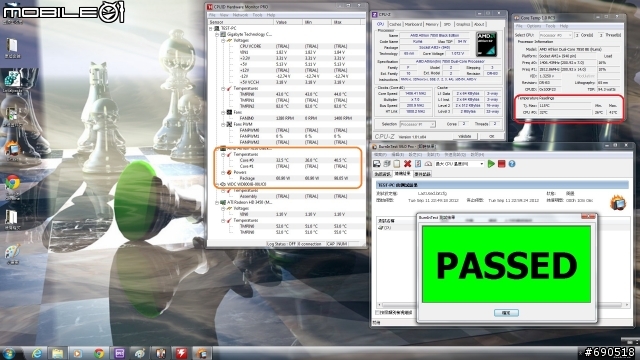Open the Windows Start orb
Viewport: 640px width, 360px height.
[x=9, y=353]
